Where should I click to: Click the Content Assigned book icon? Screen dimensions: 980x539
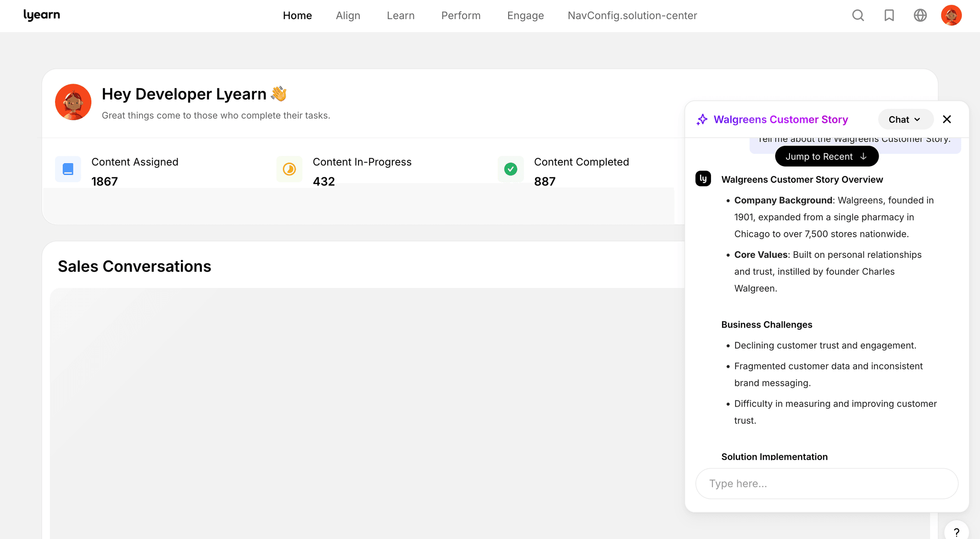tap(68, 169)
